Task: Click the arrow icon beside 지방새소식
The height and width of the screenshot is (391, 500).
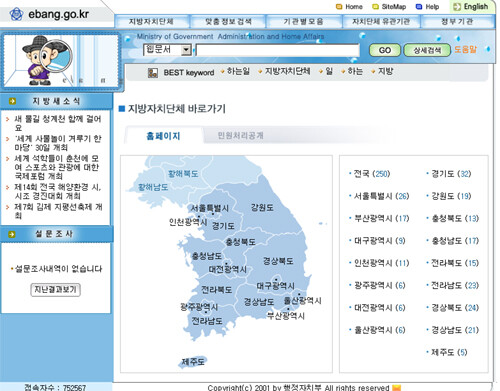Action: click(x=12, y=101)
